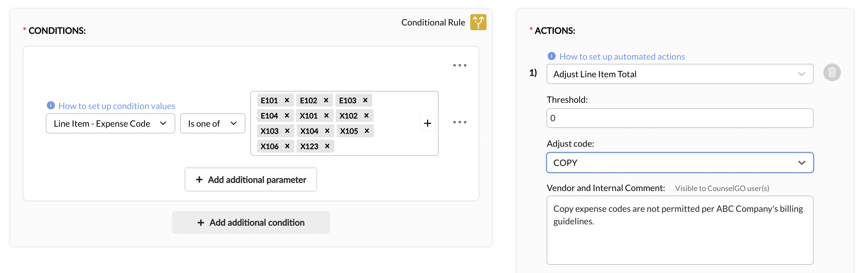Open 'How to set up automated actions' link
This screenshot has height=273, width=868.
[x=622, y=56]
